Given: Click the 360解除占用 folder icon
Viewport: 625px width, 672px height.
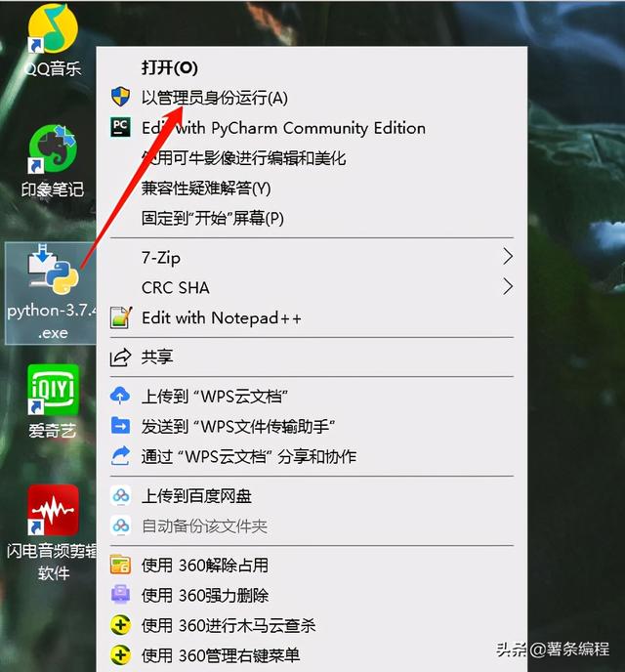Looking at the screenshot, I should [120, 565].
